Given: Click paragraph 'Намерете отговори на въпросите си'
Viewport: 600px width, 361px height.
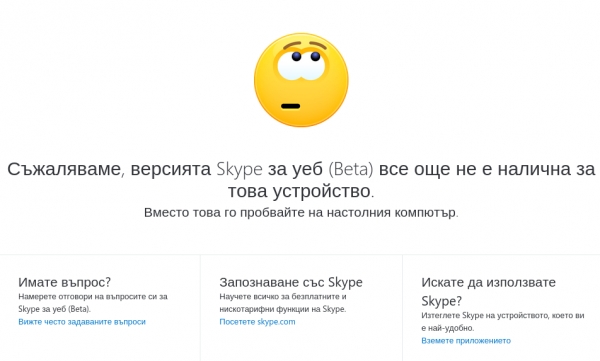Looking at the screenshot, I should [93, 302].
